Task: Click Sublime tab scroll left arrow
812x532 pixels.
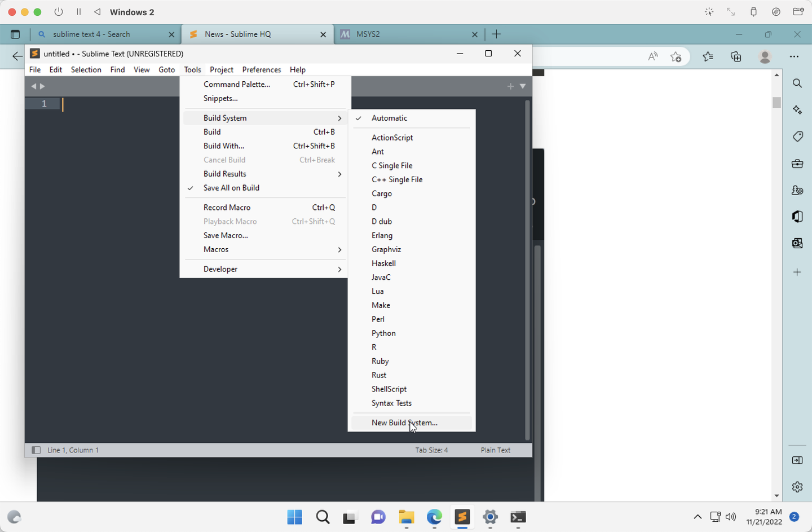Action: tap(33, 86)
